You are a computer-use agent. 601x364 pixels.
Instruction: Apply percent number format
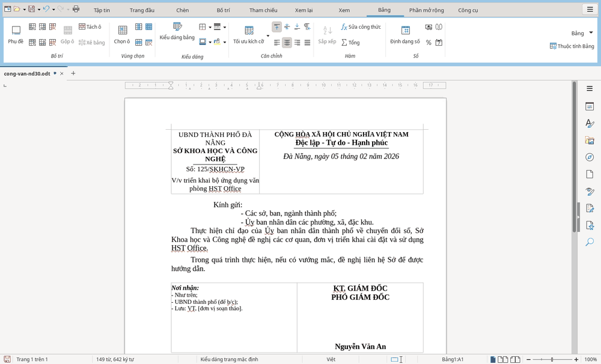pos(429,43)
